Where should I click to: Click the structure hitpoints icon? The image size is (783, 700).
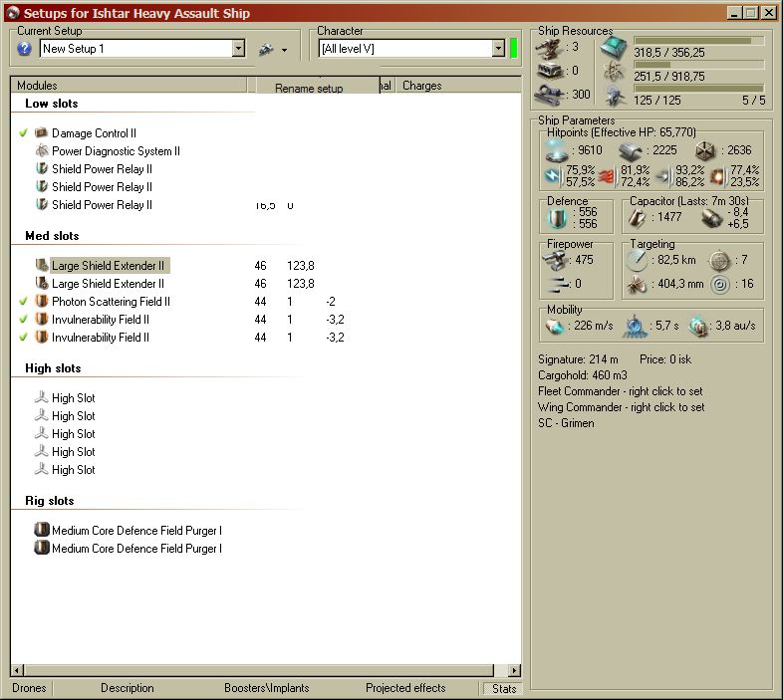pyautogui.click(x=706, y=150)
